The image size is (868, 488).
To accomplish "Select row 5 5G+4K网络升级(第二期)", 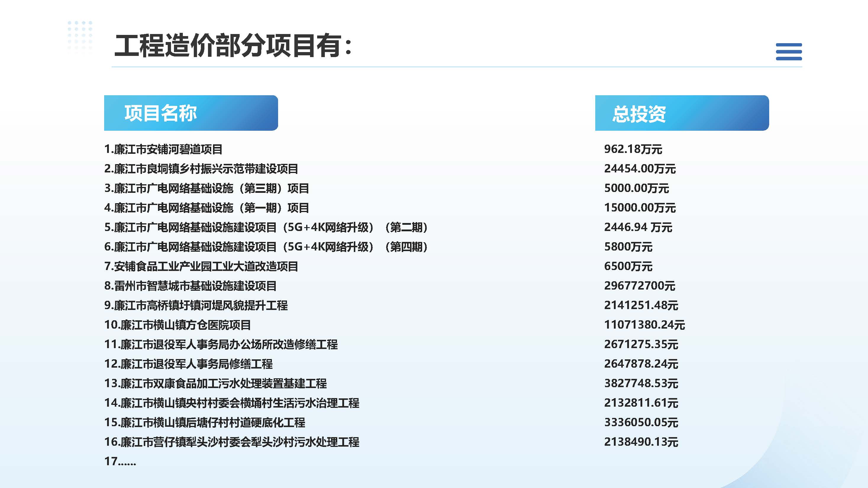I will click(266, 227).
